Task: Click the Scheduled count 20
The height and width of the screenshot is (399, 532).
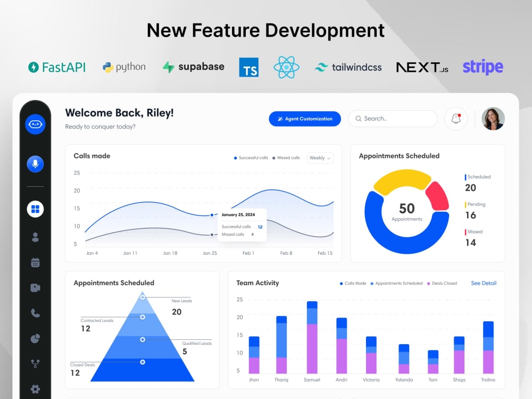Action: 471,188
